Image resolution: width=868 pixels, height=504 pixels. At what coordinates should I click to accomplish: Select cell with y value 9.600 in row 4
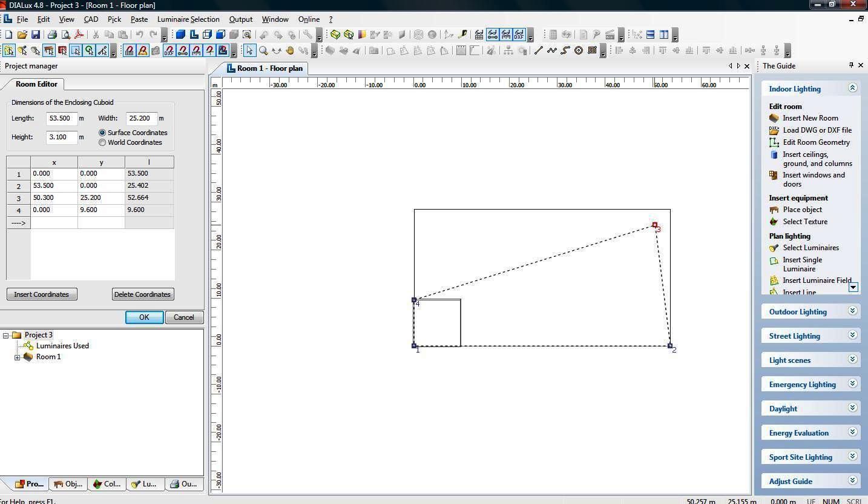point(101,210)
